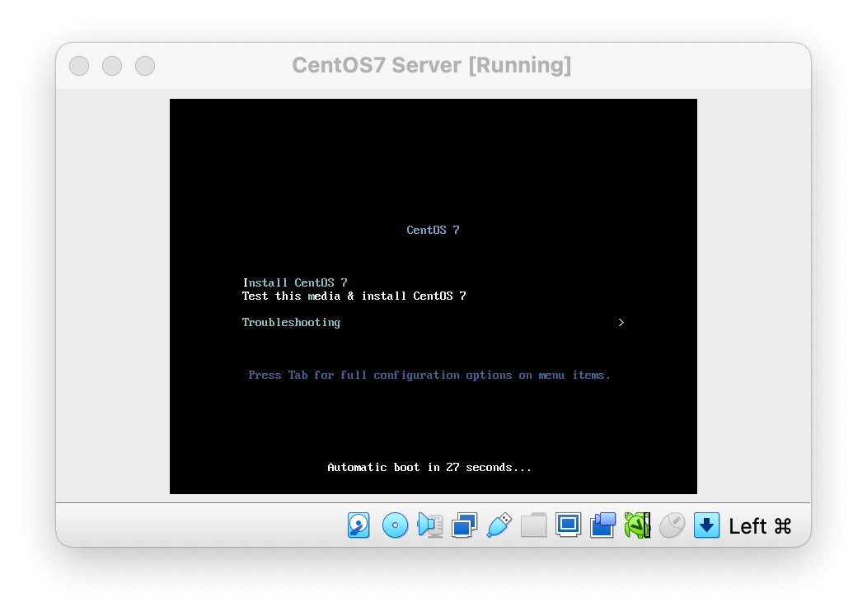Image resolution: width=867 pixels, height=616 pixels.
Task: Click the network adapters status icon
Action: pos(465,525)
